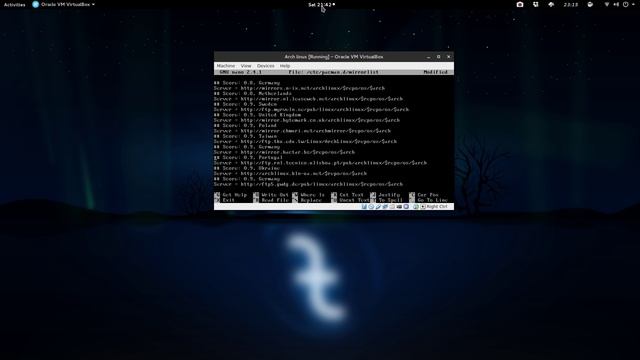Open the Devices menu

point(266,66)
